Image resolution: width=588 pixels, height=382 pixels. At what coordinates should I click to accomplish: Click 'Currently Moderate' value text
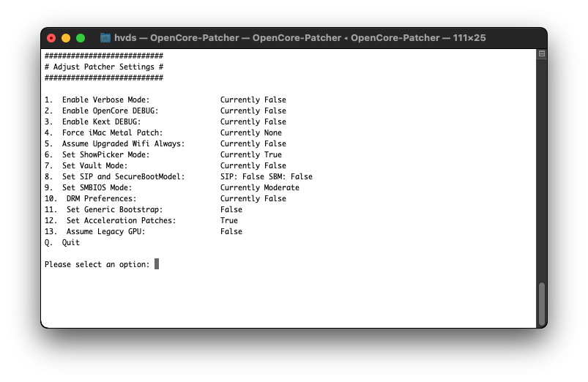click(x=260, y=187)
